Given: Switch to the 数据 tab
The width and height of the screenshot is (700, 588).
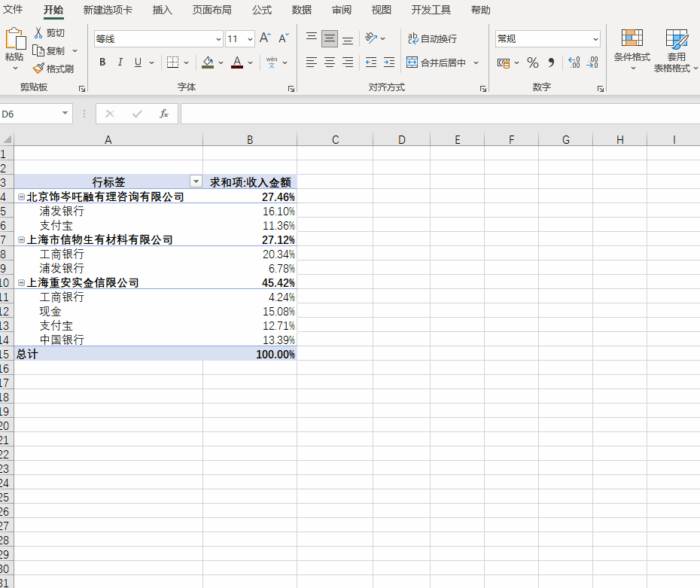Looking at the screenshot, I should 301,10.
